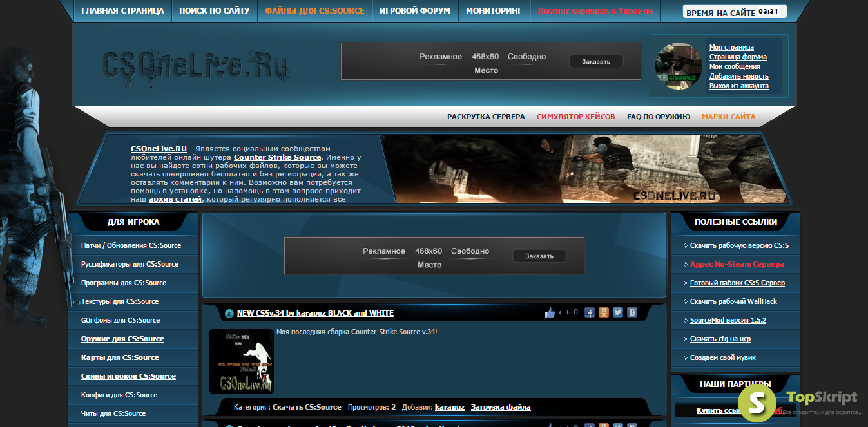
Task: Launch Симулятор кейсов
Action: coord(576,117)
